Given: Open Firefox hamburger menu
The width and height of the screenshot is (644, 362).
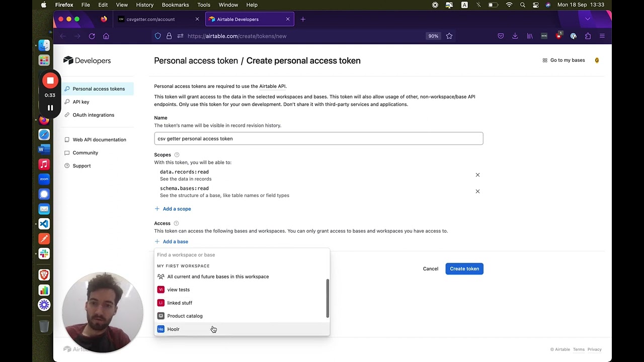Looking at the screenshot, I should click(602, 36).
